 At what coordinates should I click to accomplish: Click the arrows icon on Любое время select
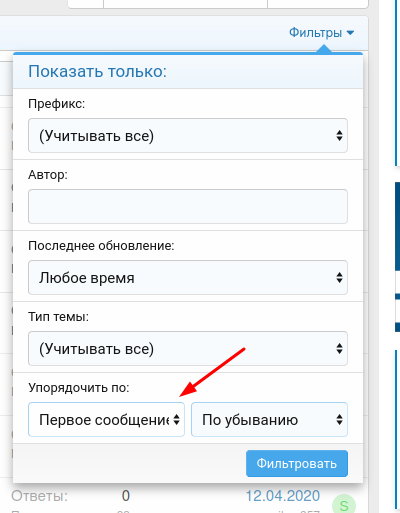[339, 278]
